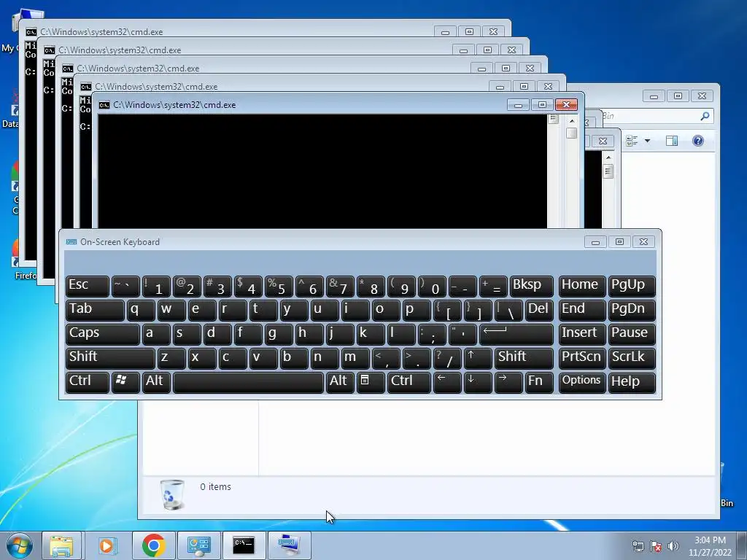Click the Windows logo key on keyboard

(125, 383)
